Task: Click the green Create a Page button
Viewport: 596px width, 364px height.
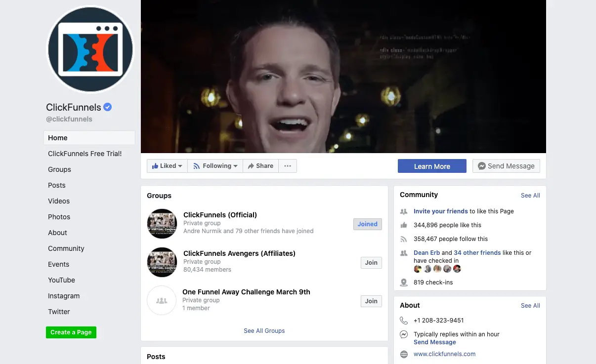Action: pos(71,332)
